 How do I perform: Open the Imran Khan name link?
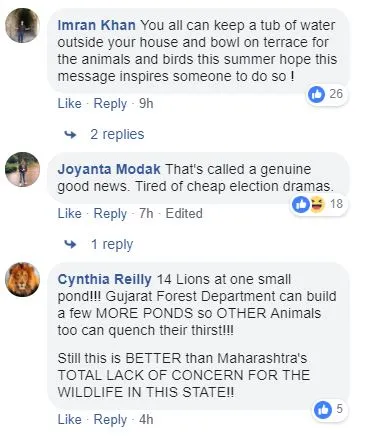pyautogui.click(x=96, y=25)
